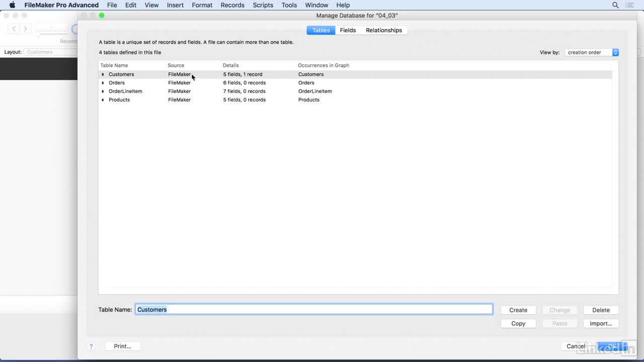Open the Format menu

tap(202, 5)
